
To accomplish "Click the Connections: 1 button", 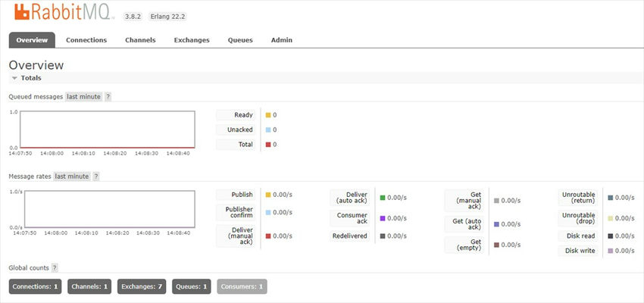I will pyautogui.click(x=35, y=286).
